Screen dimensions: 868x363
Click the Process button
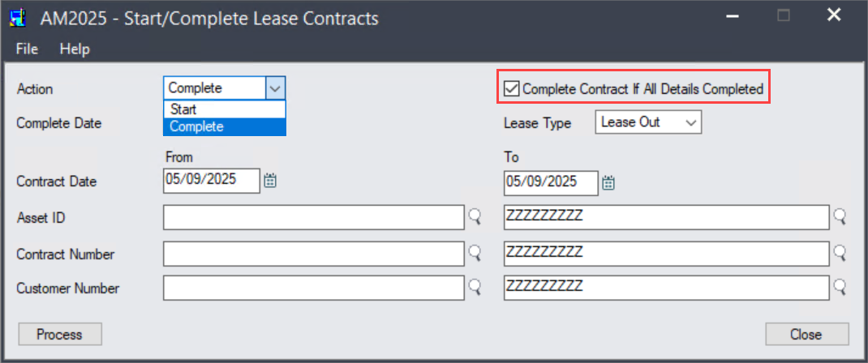pos(60,335)
